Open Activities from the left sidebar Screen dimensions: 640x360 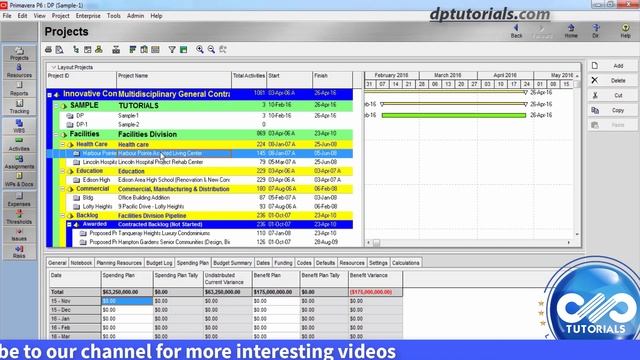[19, 144]
